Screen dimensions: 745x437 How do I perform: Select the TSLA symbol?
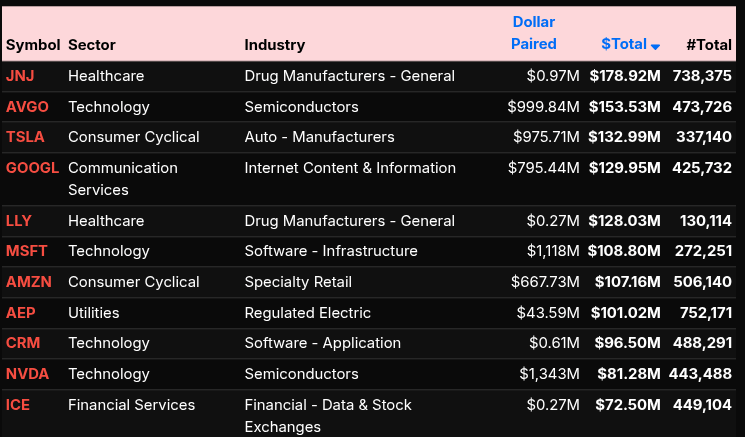[x=25, y=137]
